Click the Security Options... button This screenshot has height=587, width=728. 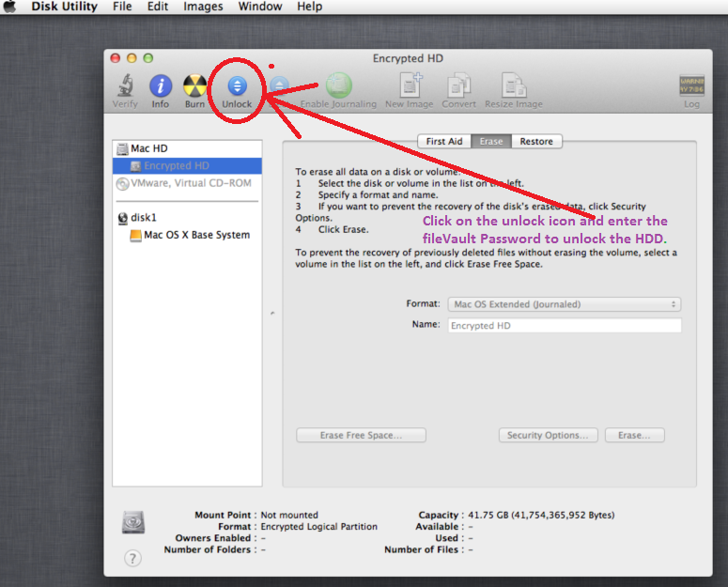[549, 435]
